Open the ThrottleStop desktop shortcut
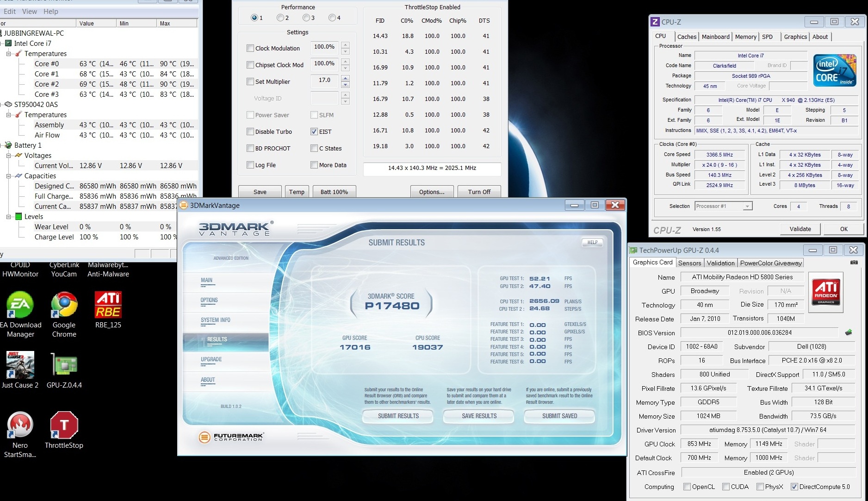This screenshot has height=501, width=868. pos(64,430)
